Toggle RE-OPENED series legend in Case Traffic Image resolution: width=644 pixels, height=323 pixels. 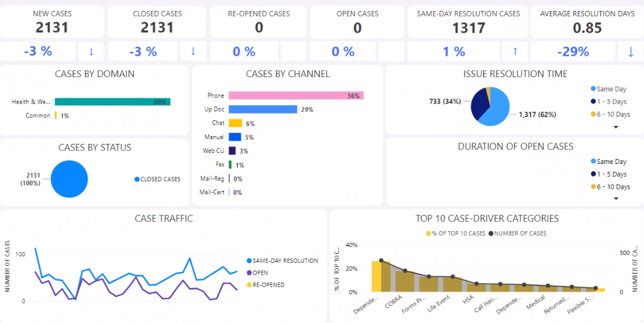(249, 284)
